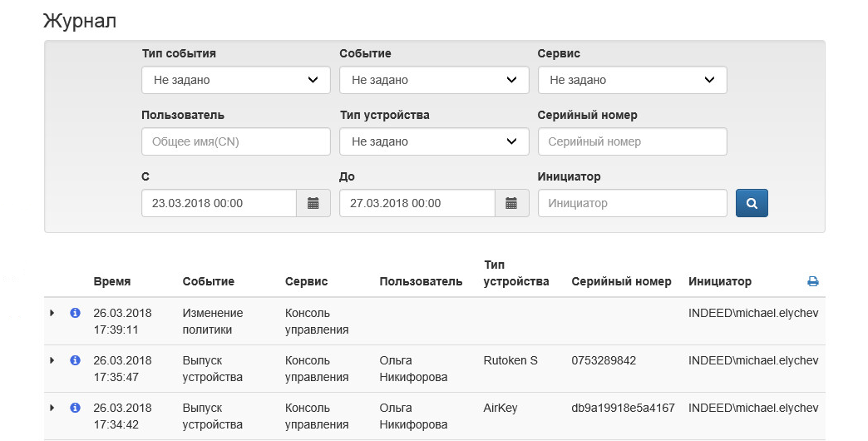This screenshot has width=868, height=441.
Task: Expand the AirKey device row
Action: (52, 408)
